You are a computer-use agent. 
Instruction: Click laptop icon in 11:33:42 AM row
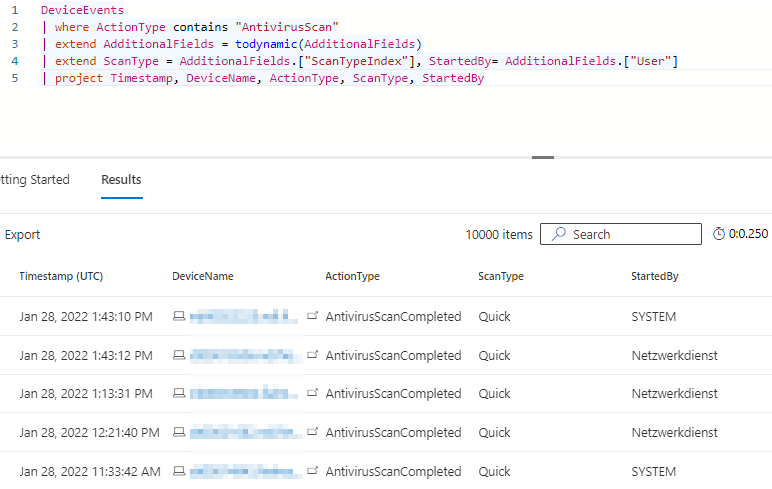click(x=179, y=471)
